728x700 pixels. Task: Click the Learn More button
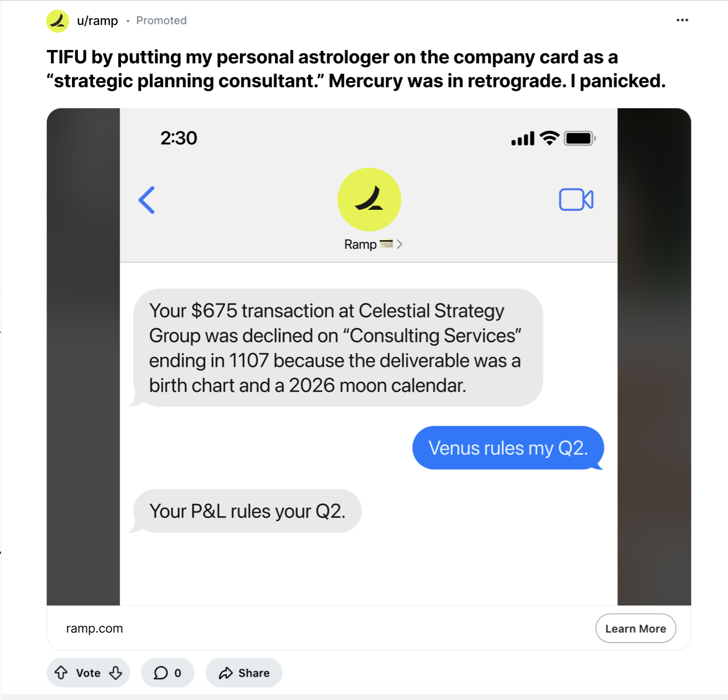click(636, 628)
